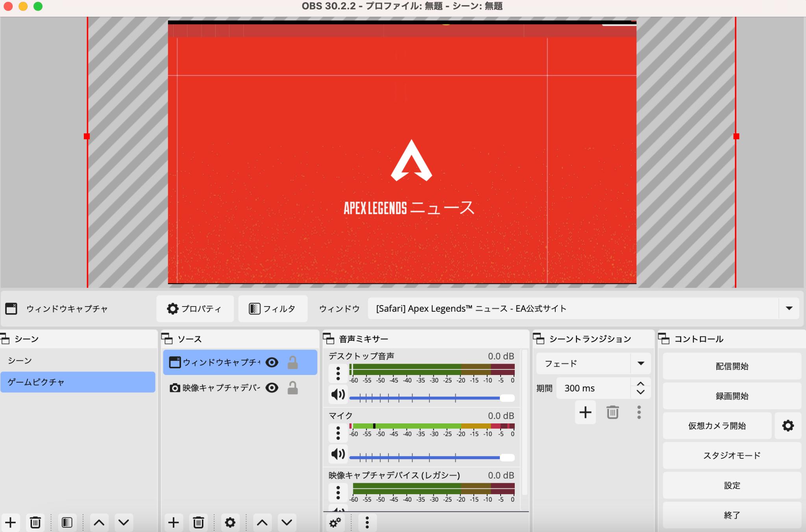The width and height of the screenshot is (806, 532).
Task: Select the ゲームピクチャ scene
Action: [x=78, y=382]
